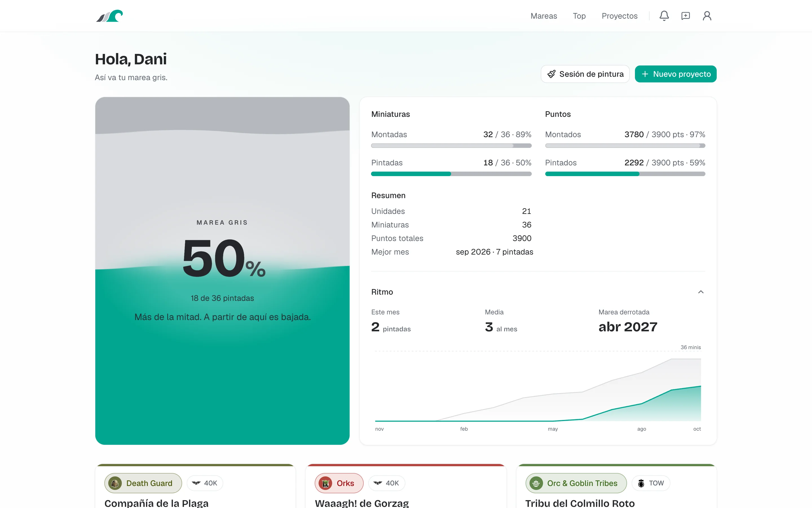Click the Orks faction tag

click(339, 483)
